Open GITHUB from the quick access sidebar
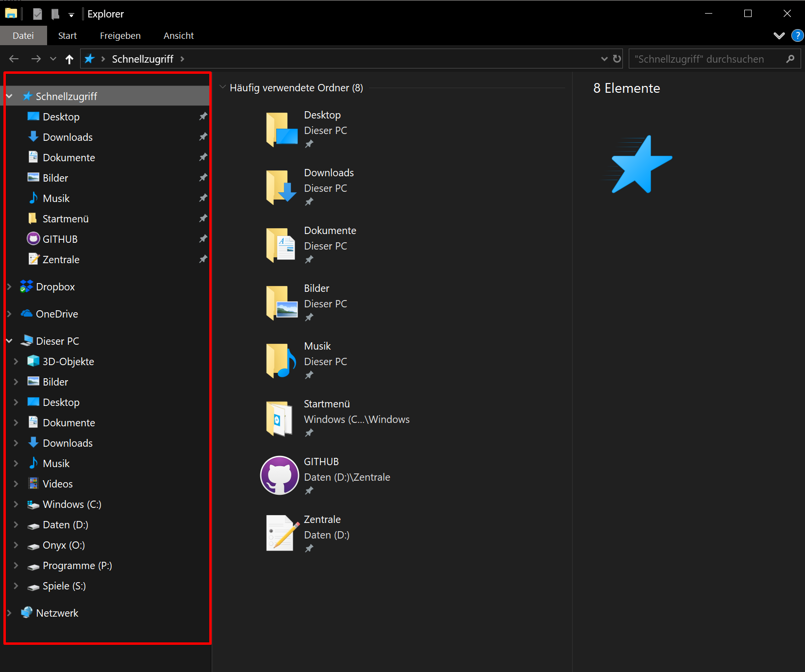 click(x=60, y=238)
